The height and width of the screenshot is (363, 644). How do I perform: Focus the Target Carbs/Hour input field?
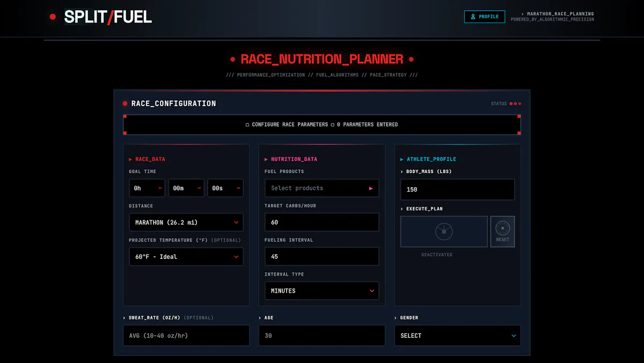322,223
